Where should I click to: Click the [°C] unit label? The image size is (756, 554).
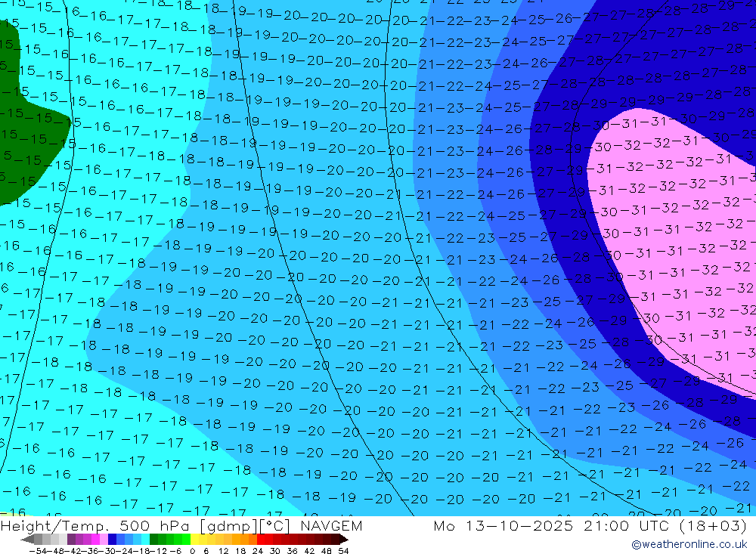pos(274,526)
